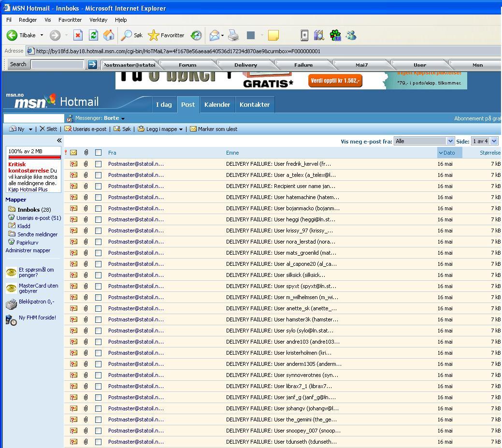Click the toolbar Search input field

(57, 64)
